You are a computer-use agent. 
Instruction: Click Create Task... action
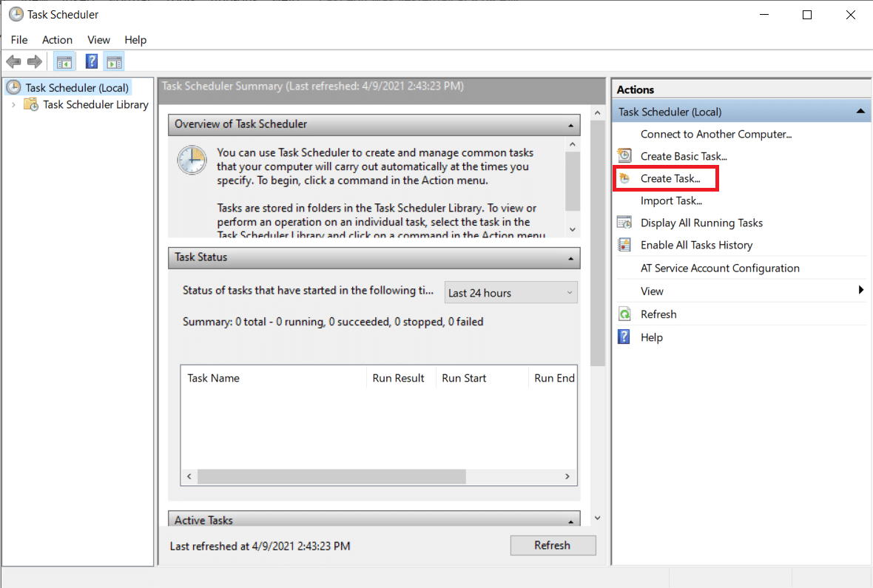pos(670,179)
